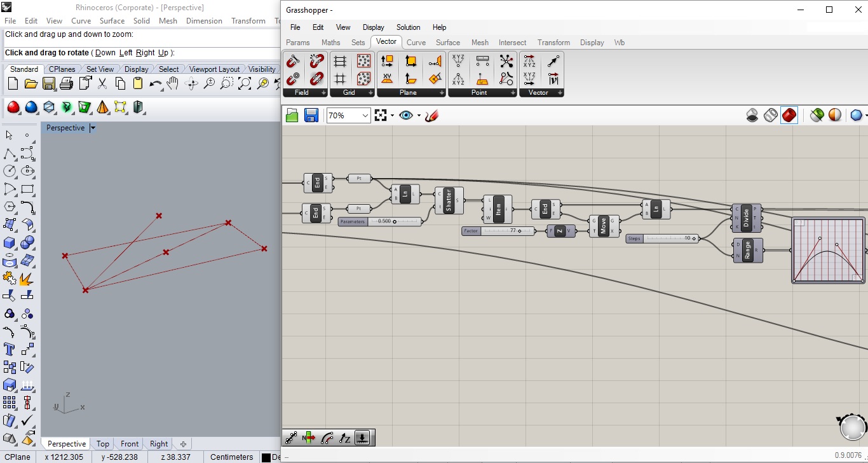
Task: Select the Vector Length icon
Action: 553,78
